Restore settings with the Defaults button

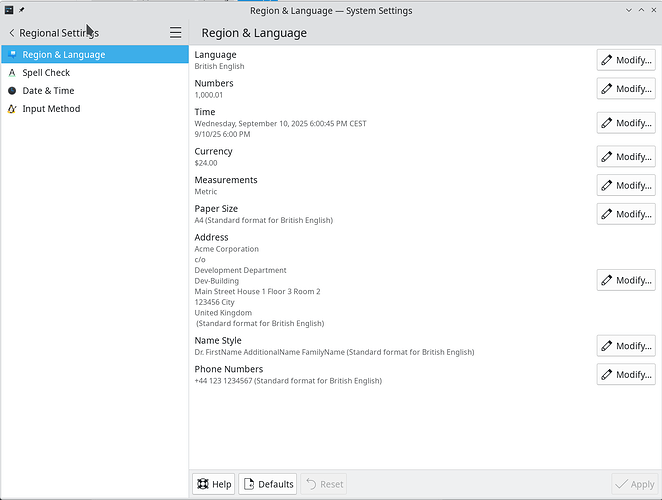(268, 484)
